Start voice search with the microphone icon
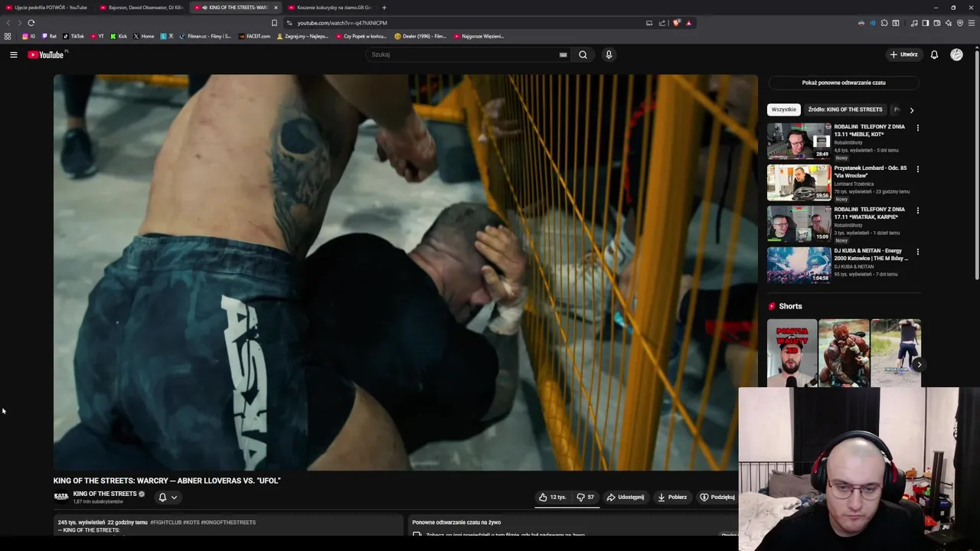 click(x=609, y=54)
